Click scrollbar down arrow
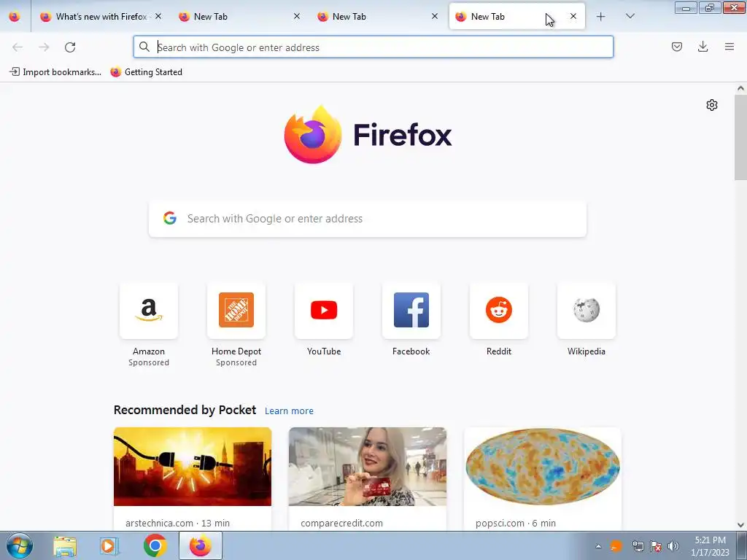This screenshot has width=747, height=560. (x=740, y=525)
